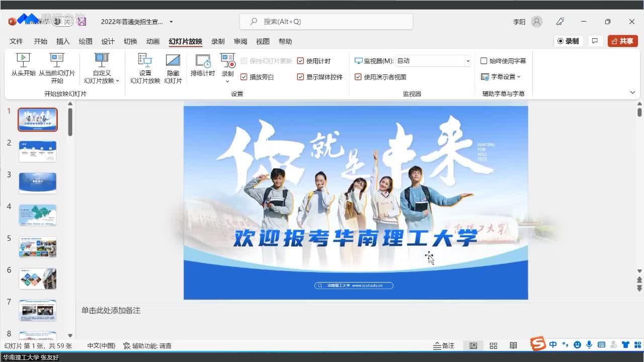The width and height of the screenshot is (644, 362).
Task: Open custom slide show (自定义幻灯片放映)
Action: 102,69
